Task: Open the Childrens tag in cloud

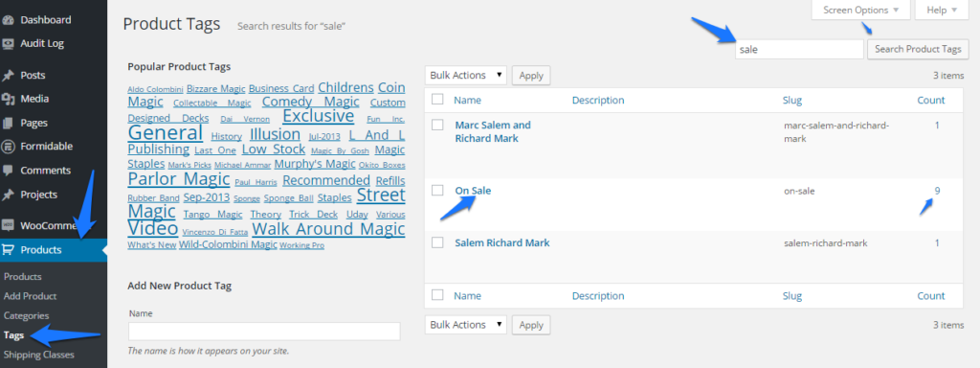Action: tap(345, 87)
